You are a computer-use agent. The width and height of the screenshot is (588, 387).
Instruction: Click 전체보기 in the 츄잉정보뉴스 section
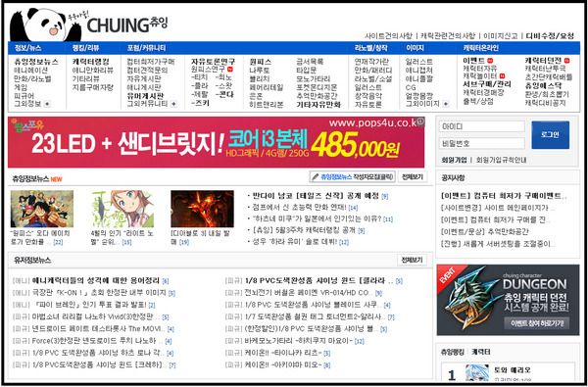click(412, 176)
